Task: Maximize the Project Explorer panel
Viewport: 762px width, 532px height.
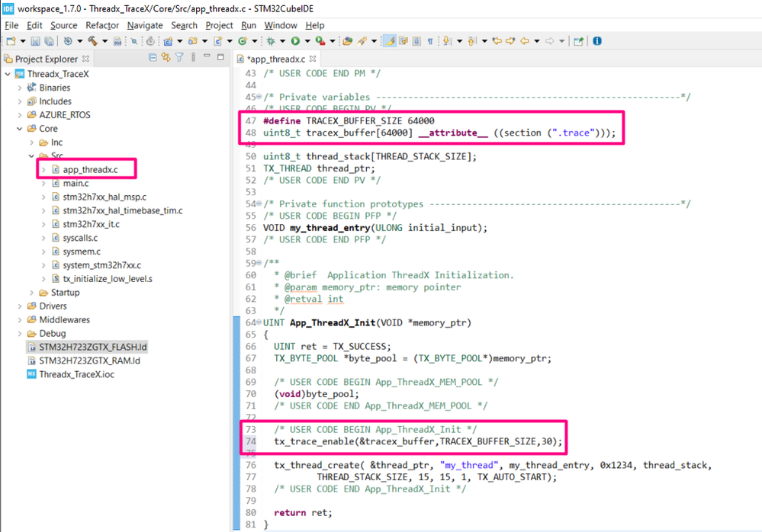Action: coord(220,57)
